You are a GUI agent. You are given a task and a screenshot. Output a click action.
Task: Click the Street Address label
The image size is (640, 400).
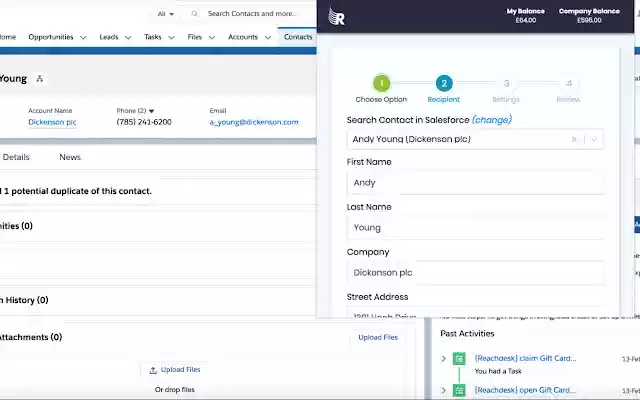pyautogui.click(x=378, y=297)
